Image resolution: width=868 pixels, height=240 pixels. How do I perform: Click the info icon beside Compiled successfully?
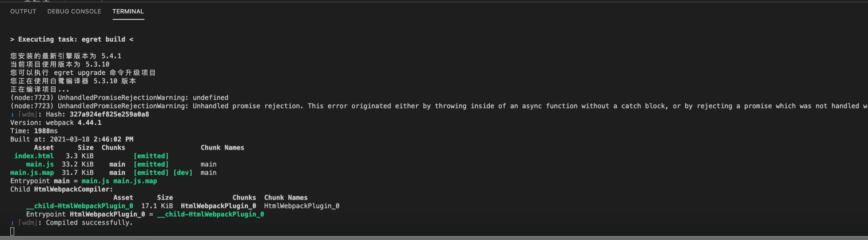12,223
